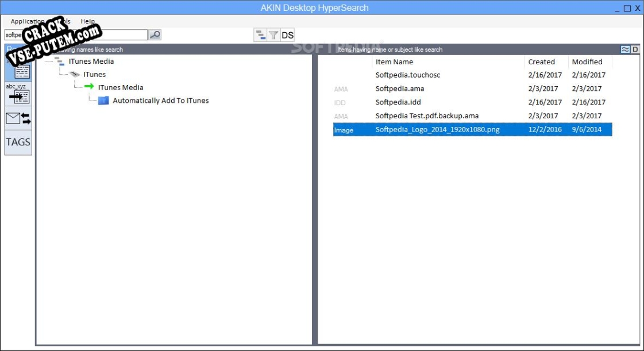Open the TAGS sidebar tab
This screenshot has width=644, height=351.
[x=18, y=142]
